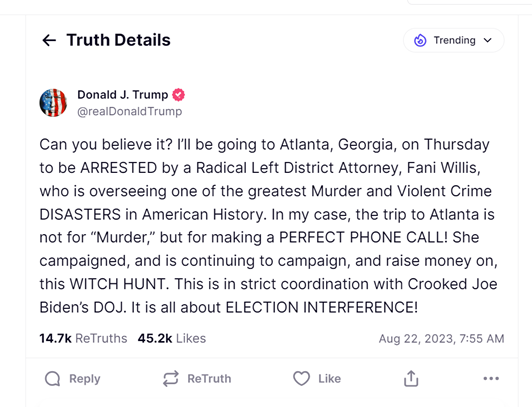Click the red verified badge icon
The width and height of the screenshot is (532, 407).
[178, 95]
